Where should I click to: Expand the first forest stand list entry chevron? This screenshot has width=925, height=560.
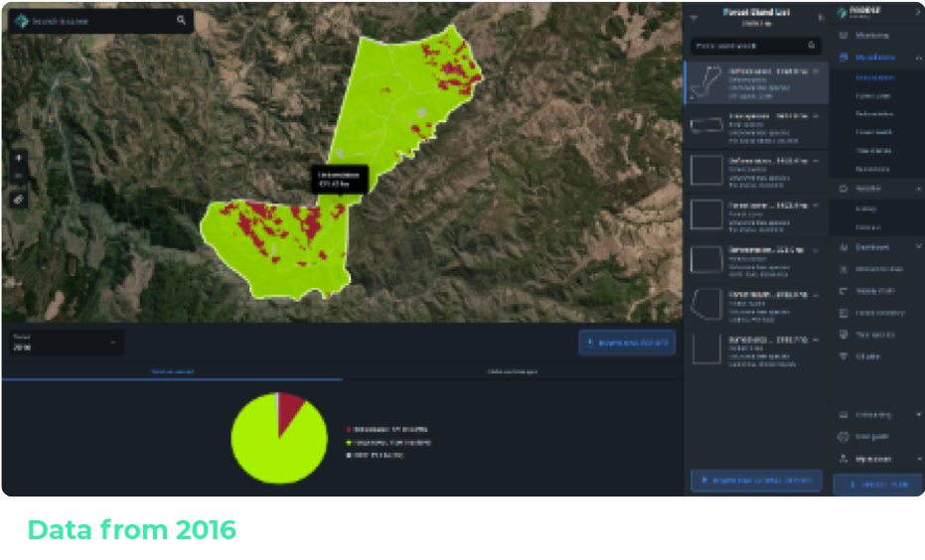tap(816, 71)
